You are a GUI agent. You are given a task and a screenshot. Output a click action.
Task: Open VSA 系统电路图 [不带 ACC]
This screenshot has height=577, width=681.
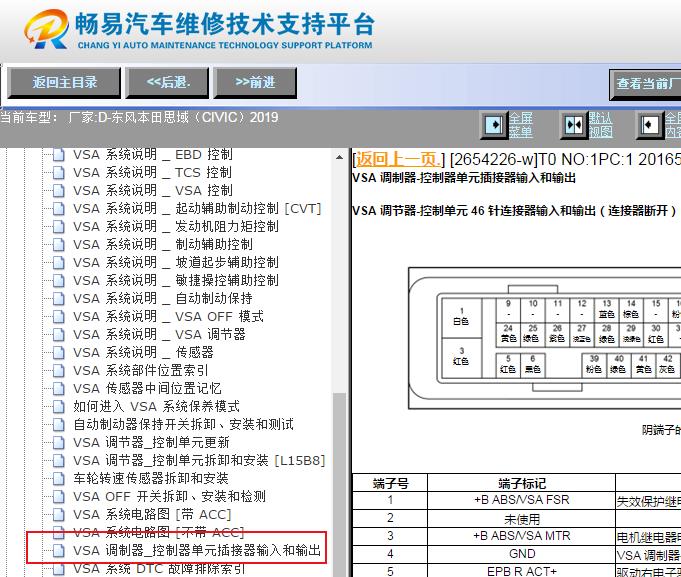coord(159,532)
